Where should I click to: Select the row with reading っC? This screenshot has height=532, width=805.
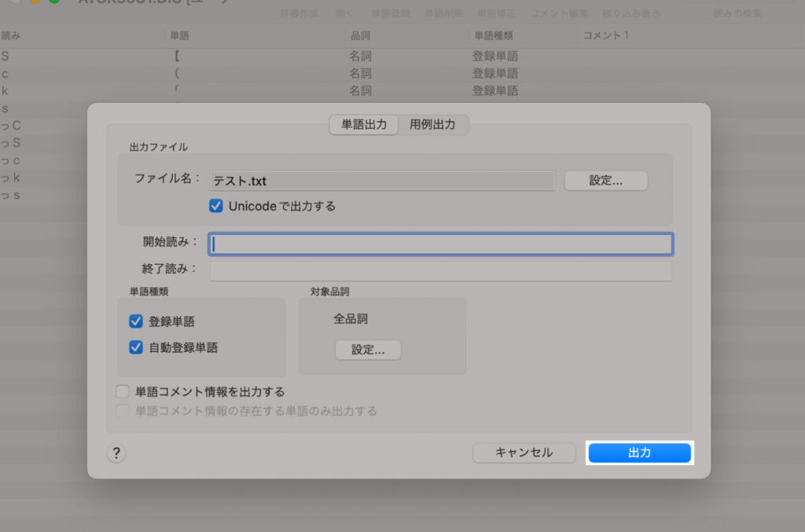tap(44, 125)
